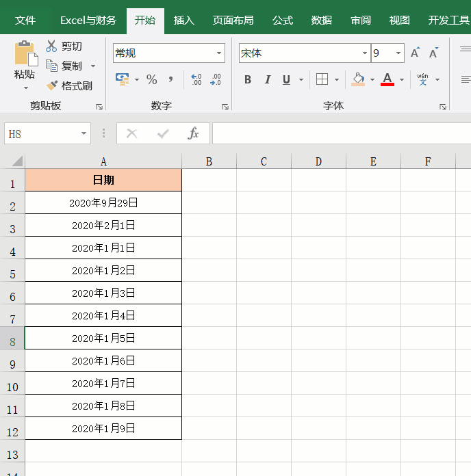Toggle underline formatting
Viewport: 471px width, 476px height.
pyautogui.click(x=286, y=79)
